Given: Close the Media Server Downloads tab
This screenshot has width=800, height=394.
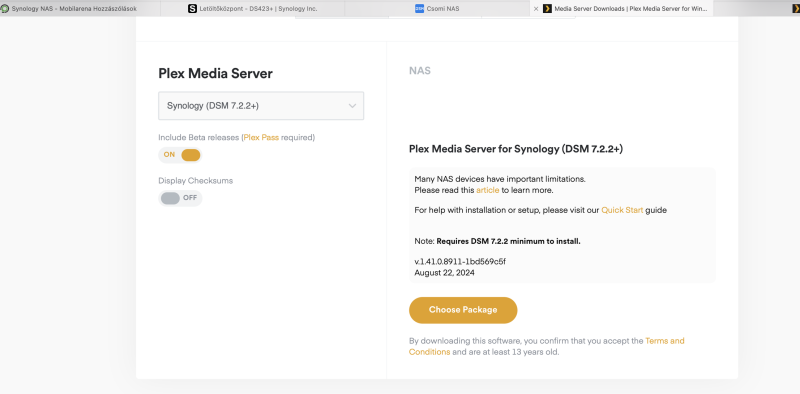Looking at the screenshot, I should click(x=536, y=9).
